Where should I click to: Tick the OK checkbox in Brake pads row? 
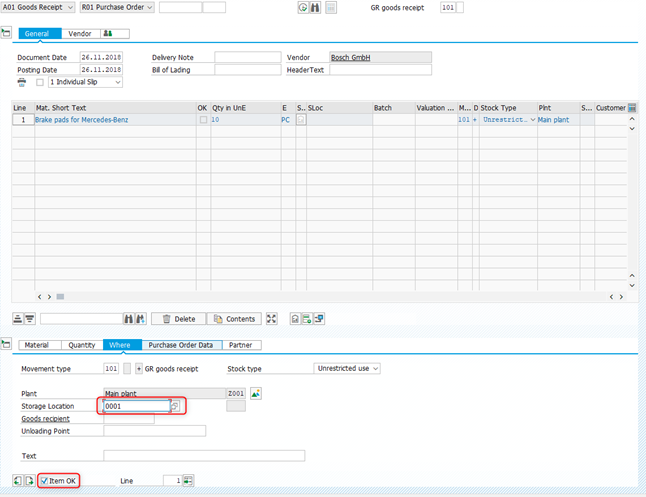coord(203,120)
